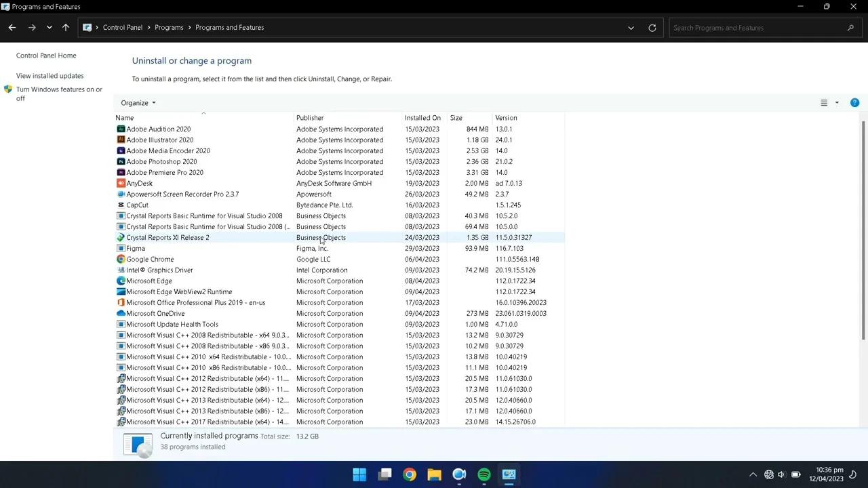Open the Organize dropdown menu

(138, 103)
